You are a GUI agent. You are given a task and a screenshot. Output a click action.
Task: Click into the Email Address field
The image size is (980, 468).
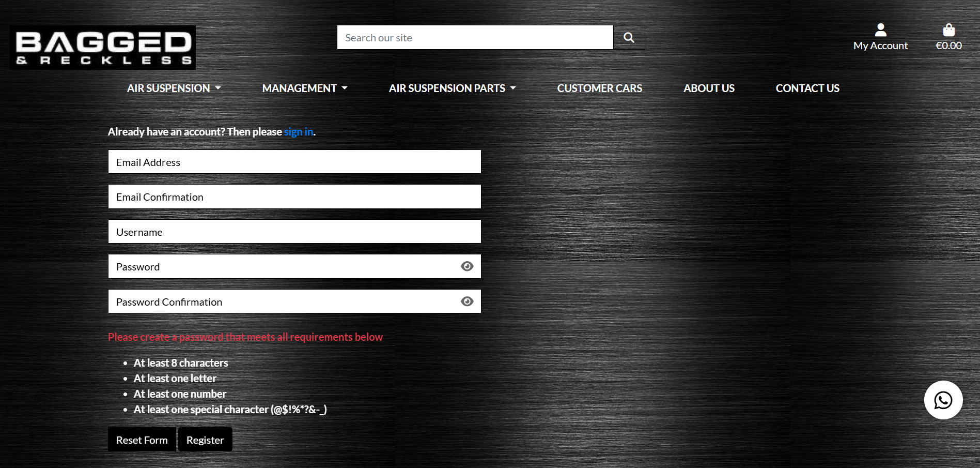coord(294,161)
